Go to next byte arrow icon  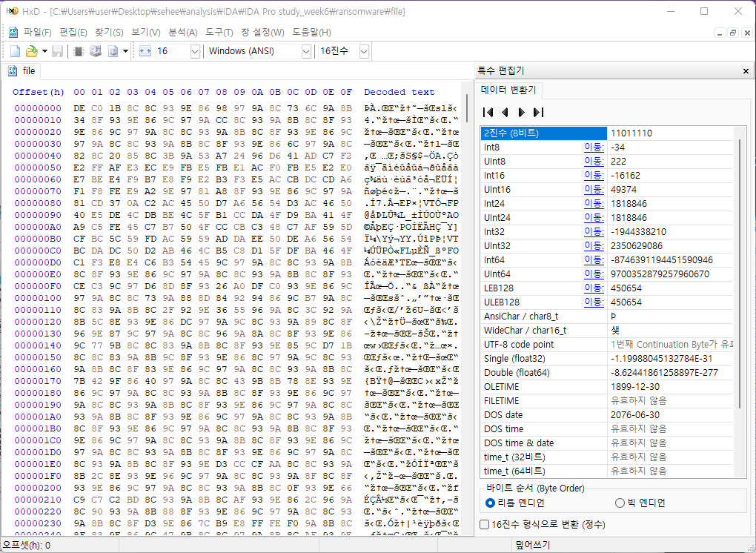pyautogui.click(x=521, y=113)
